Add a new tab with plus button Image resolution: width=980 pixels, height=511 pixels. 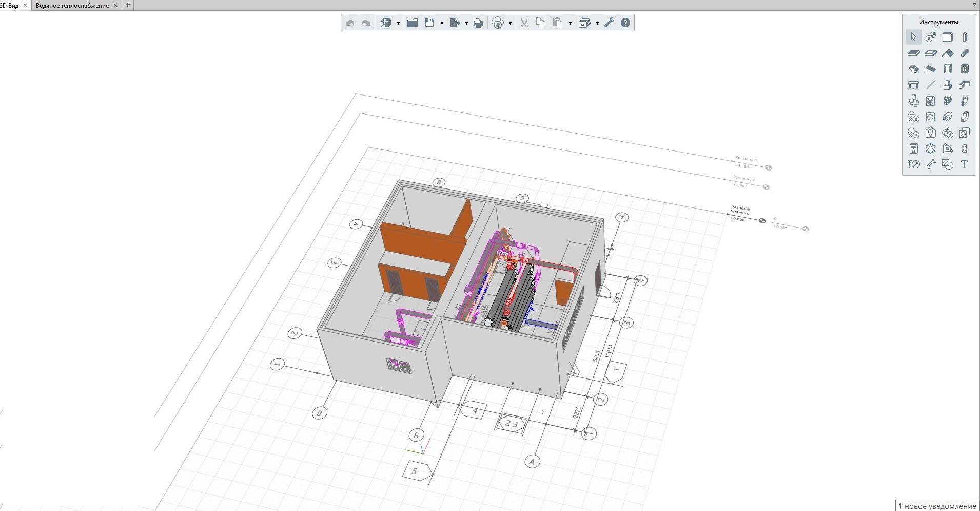point(128,5)
